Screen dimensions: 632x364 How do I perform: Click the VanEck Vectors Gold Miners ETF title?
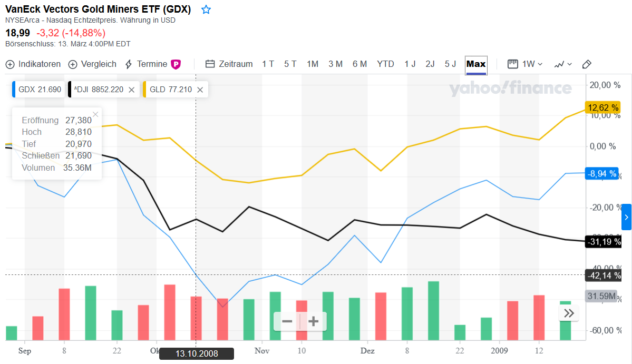[x=98, y=9]
